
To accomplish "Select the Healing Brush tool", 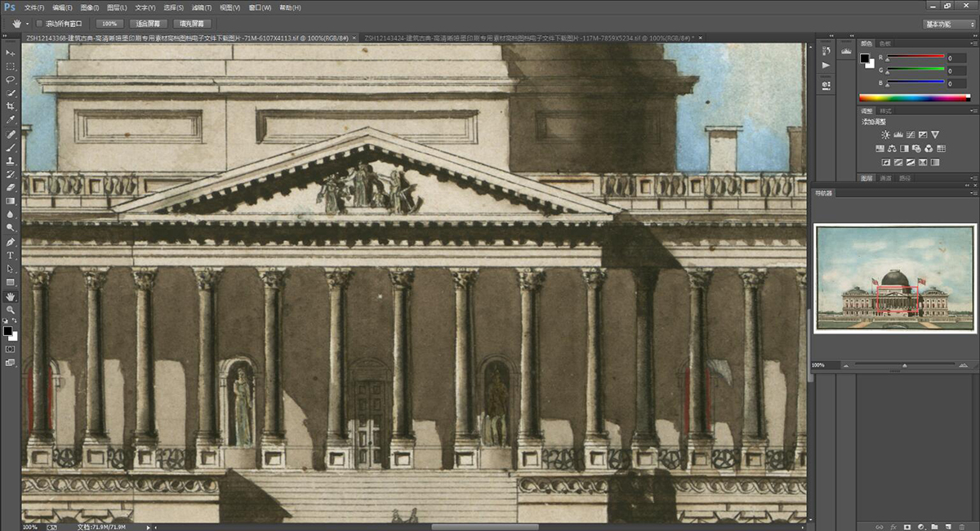I will point(11,135).
